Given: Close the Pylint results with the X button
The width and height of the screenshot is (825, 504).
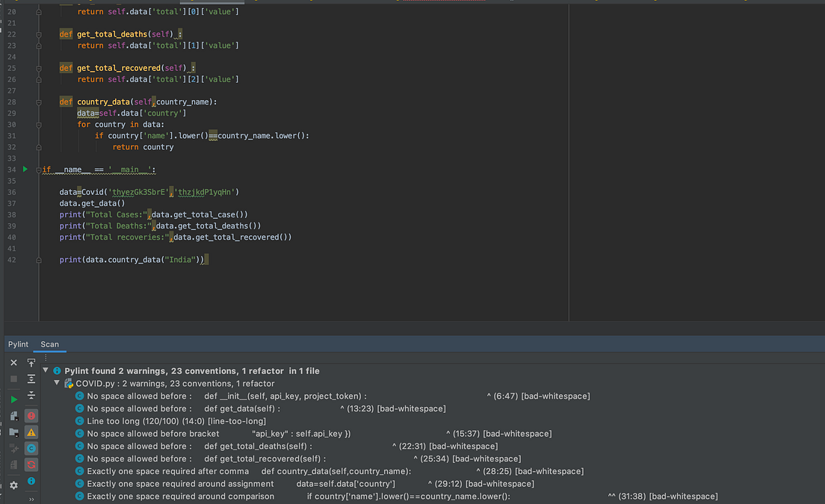Looking at the screenshot, I should pyautogui.click(x=13, y=362).
